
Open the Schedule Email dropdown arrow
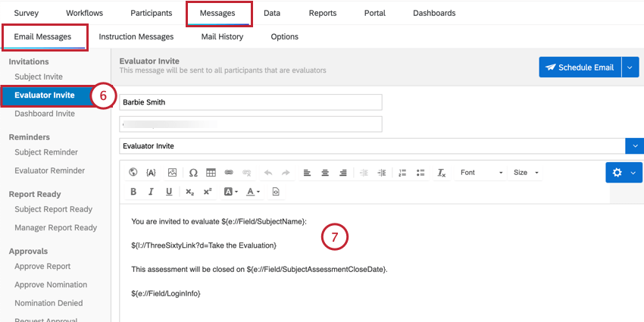point(631,67)
